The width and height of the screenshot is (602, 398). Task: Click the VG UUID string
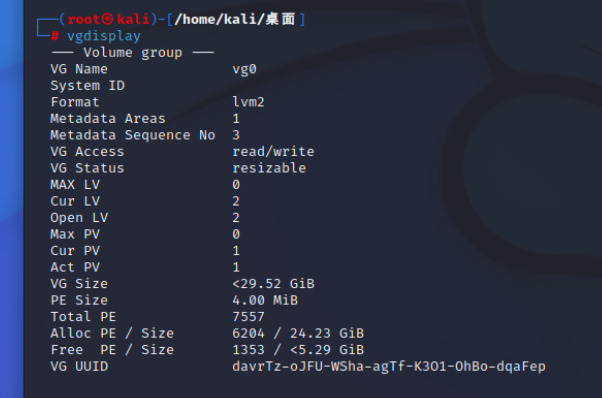(x=389, y=367)
